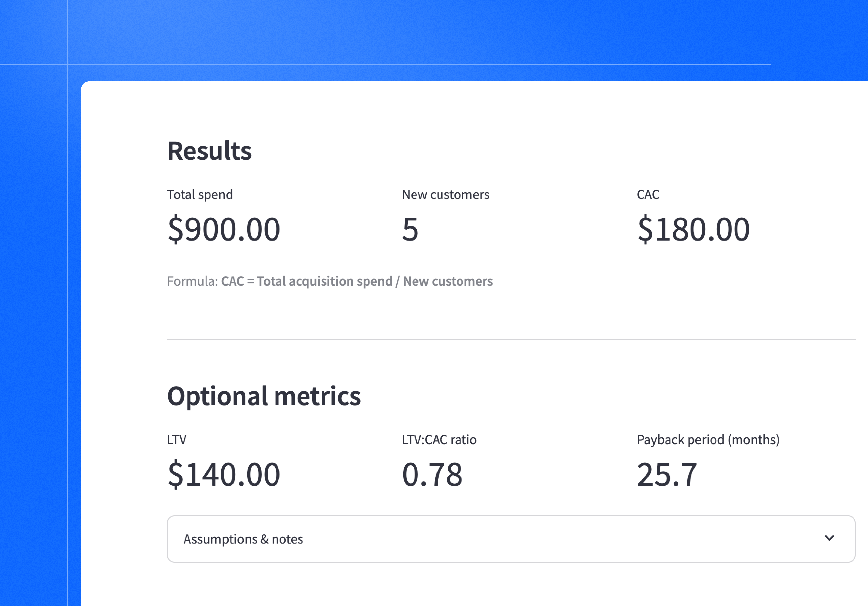Select the $180.00 CAC value
The height and width of the screenshot is (606, 868).
(x=693, y=229)
